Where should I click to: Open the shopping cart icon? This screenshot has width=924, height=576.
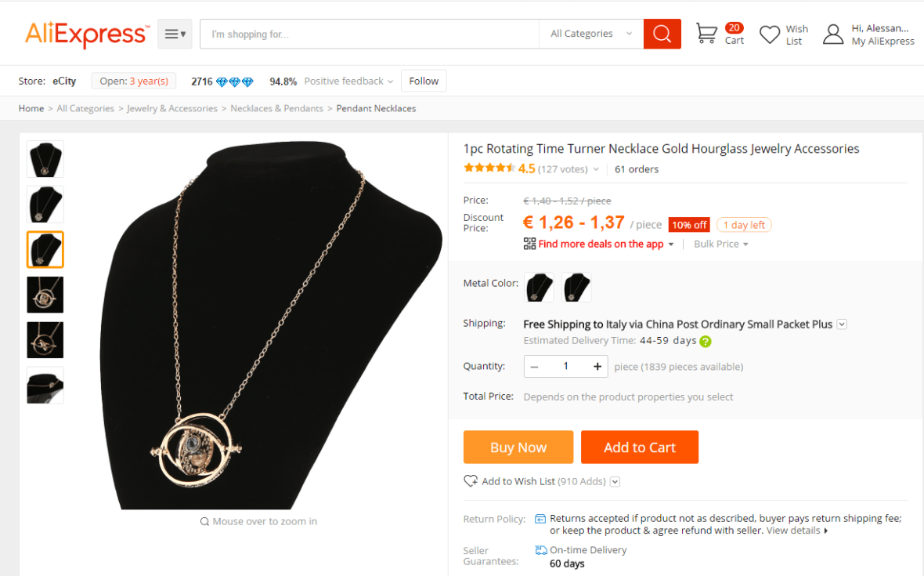706,34
